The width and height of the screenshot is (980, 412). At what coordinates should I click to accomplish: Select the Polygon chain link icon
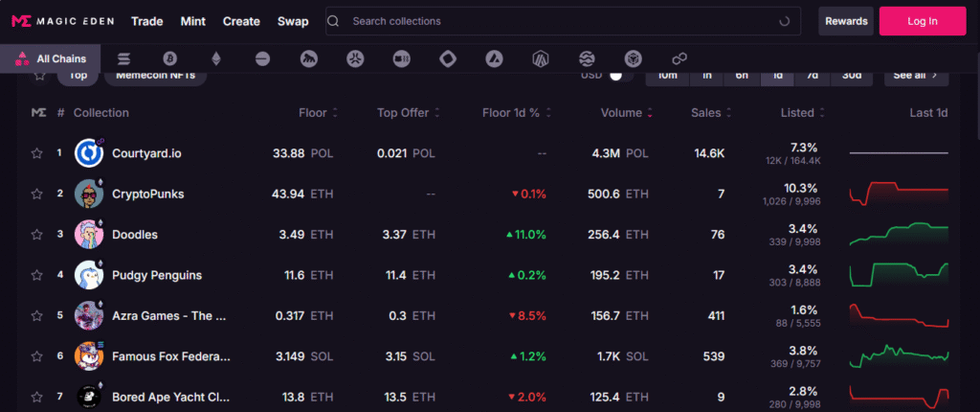point(679,59)
